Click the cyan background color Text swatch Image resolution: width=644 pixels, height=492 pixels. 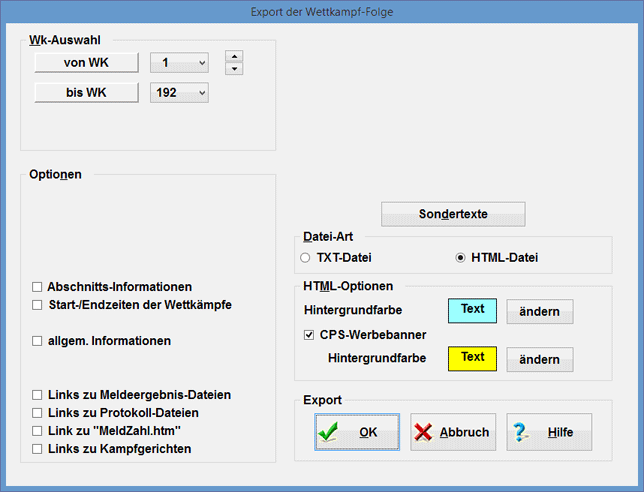(472, 310)
